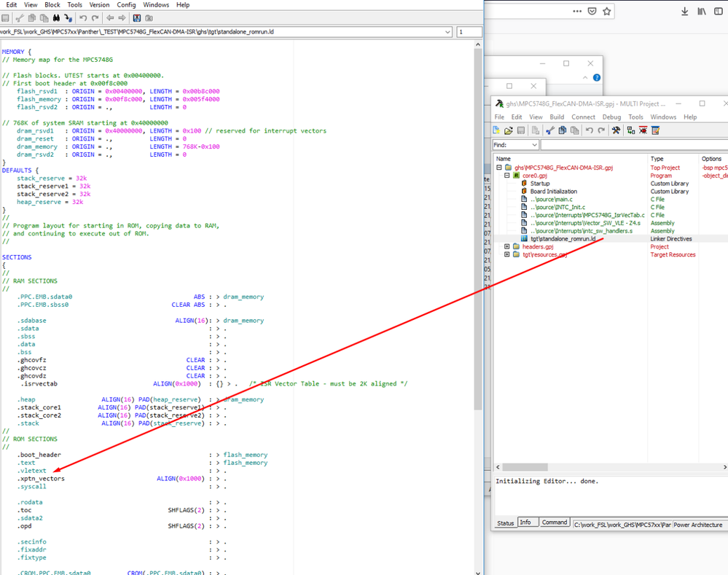Click the Options column header in MULTI Project

tap(713, 159)
